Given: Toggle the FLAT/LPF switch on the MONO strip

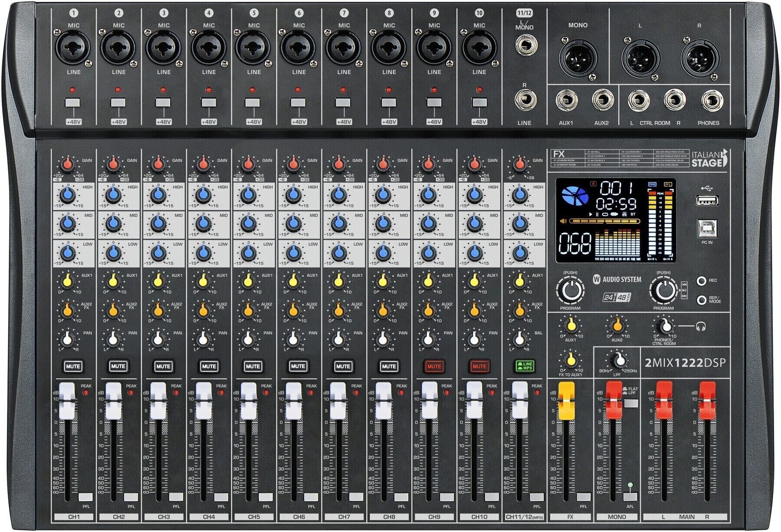Looking at the screenshot, I should click(x=630, y=403).
